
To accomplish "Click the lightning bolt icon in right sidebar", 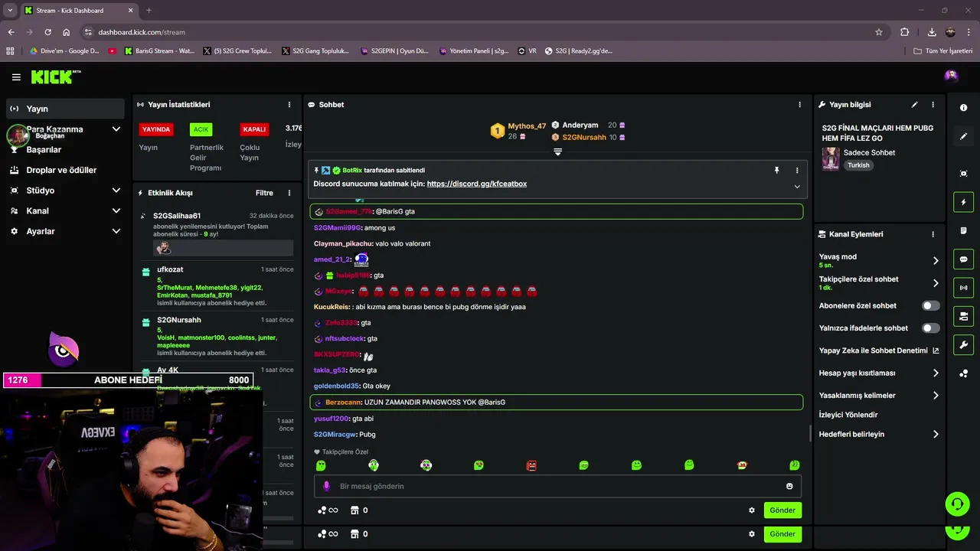I will click(963, 202).
